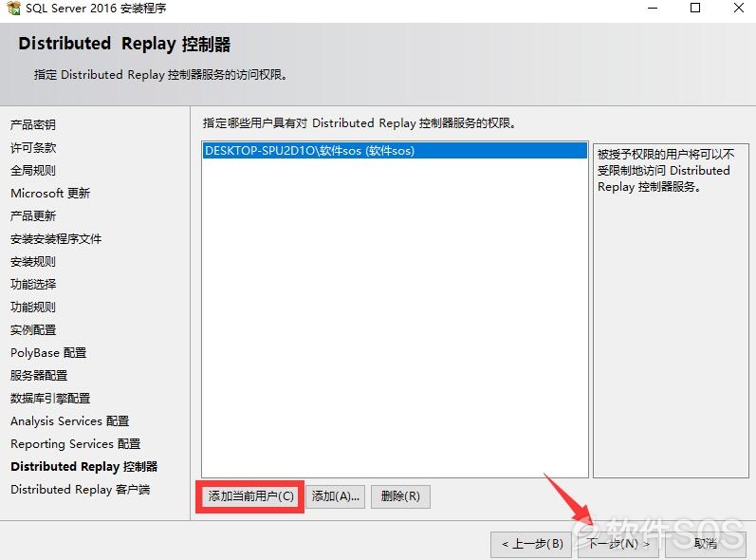Select 安装安装程序文件 step in sidebar
This screenshot has width=756, height=560.
pos(56,239)
